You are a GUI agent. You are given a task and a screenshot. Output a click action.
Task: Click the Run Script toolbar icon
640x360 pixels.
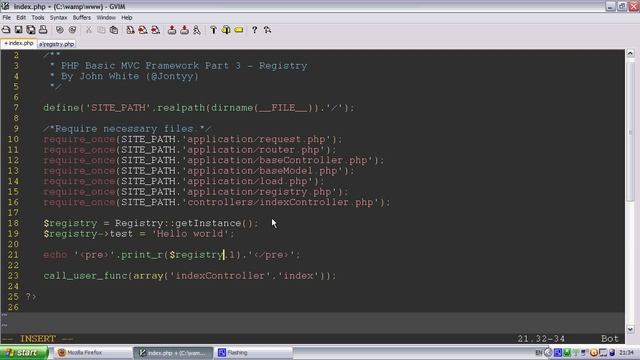pyautogui.click(x=197, y=30)
